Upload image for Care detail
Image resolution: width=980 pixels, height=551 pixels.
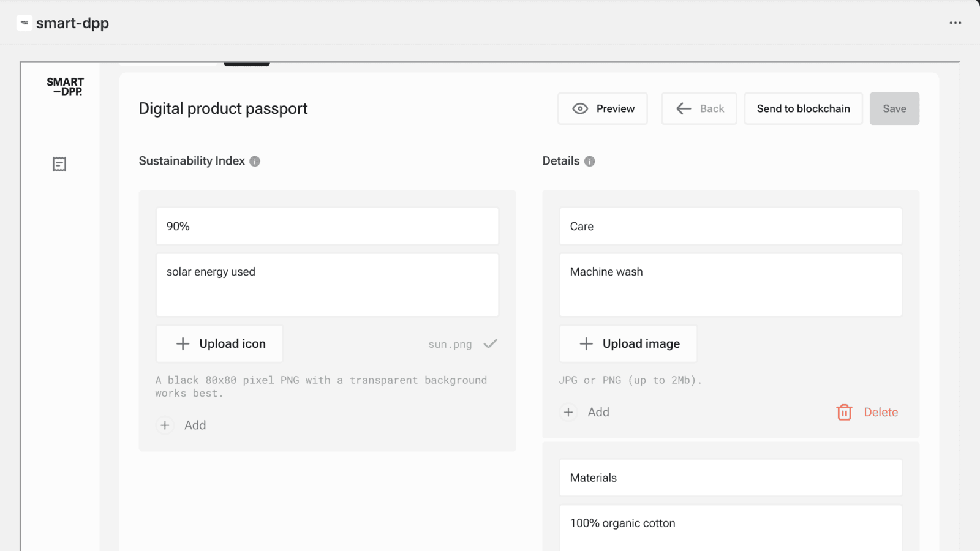coord(628,343)
